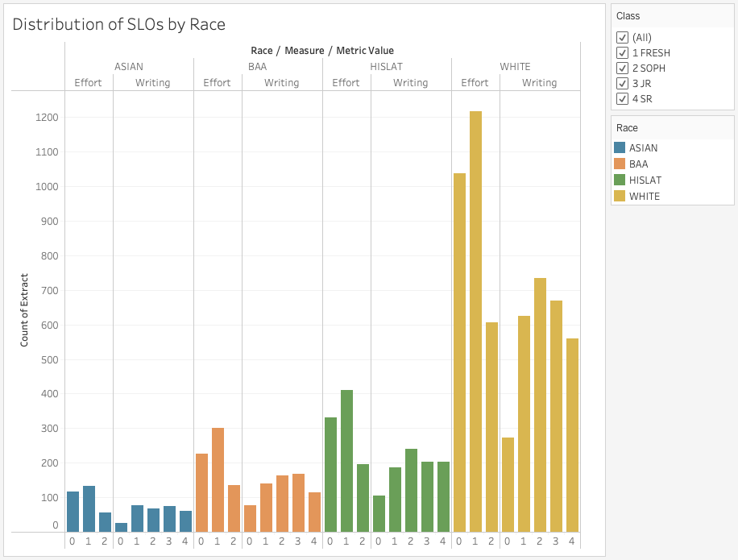Select the tallest HISLAT Effort bar
The width and height of the screenshot is (738, 560).
pos(346,461)
